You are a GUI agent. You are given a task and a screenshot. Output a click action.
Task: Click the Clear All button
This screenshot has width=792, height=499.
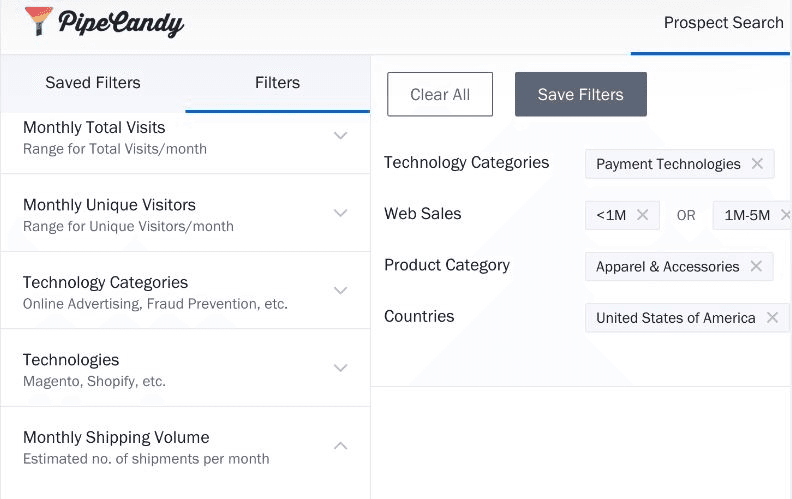440,94
